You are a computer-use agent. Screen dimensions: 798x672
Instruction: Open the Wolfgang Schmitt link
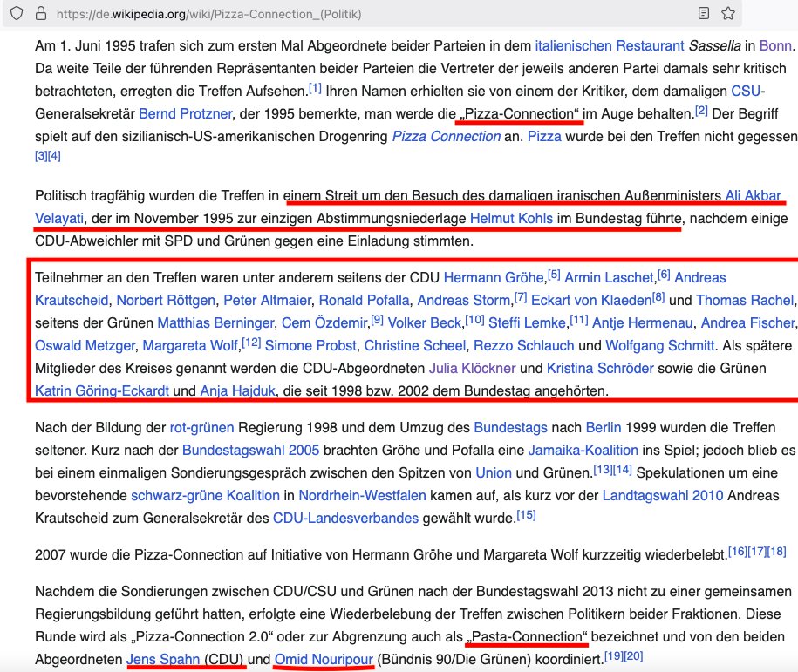pyautogui.click(x=660, y=345)
